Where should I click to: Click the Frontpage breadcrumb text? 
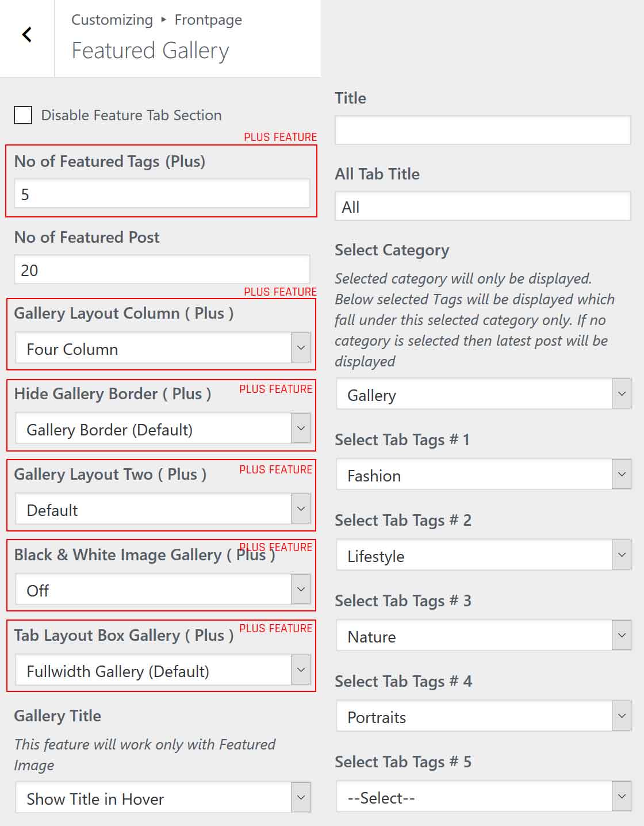click(208, 20)
